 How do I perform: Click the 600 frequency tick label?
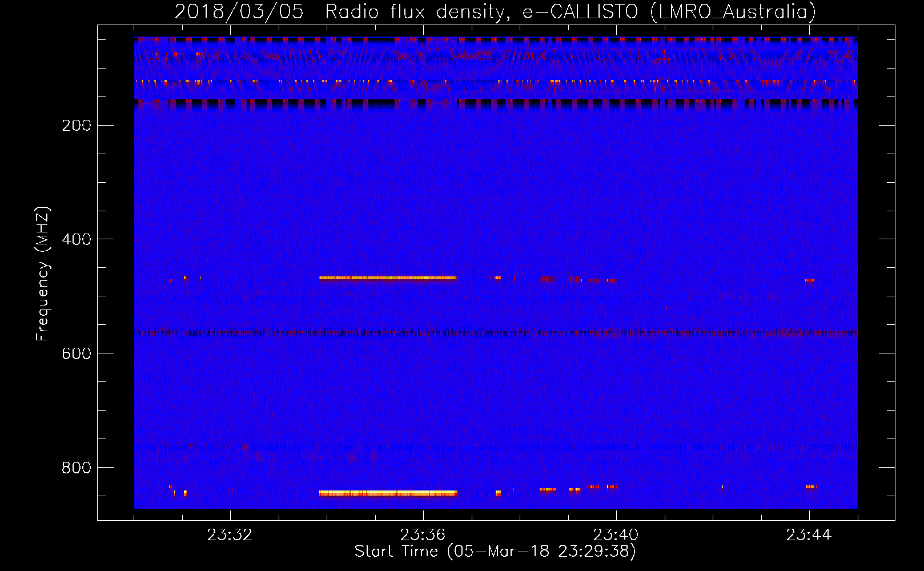(77, 353)
